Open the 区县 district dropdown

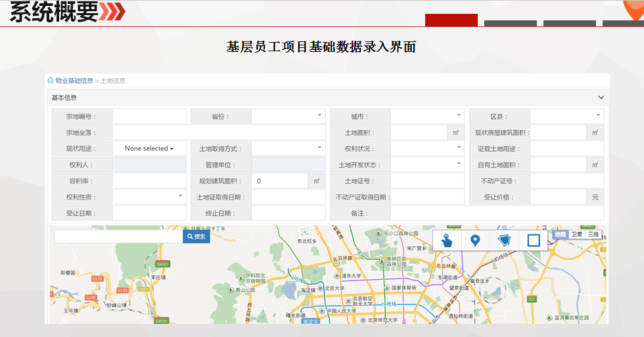[566, 116]
